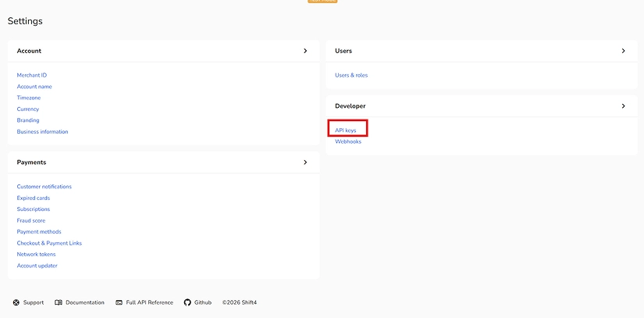
Task: Open the Webhooks link
Action: click(348, 141)
